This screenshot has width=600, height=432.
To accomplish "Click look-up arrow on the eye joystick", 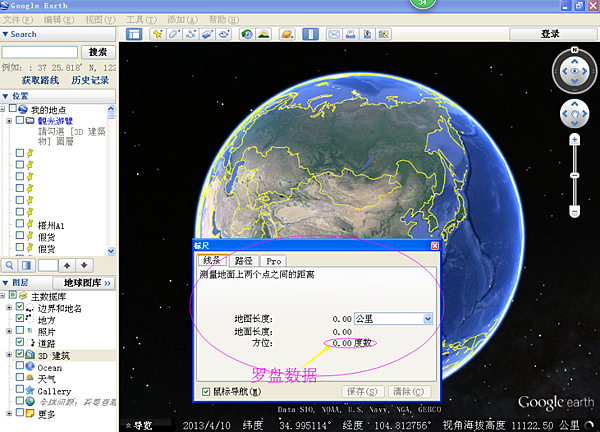I will coord(574,61).
